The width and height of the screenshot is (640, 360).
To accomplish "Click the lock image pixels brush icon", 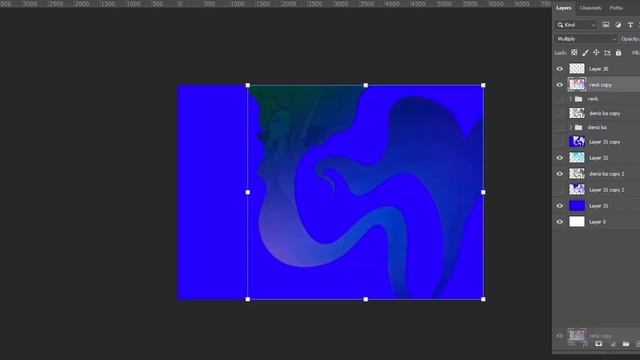I will [x=585, y=53].
